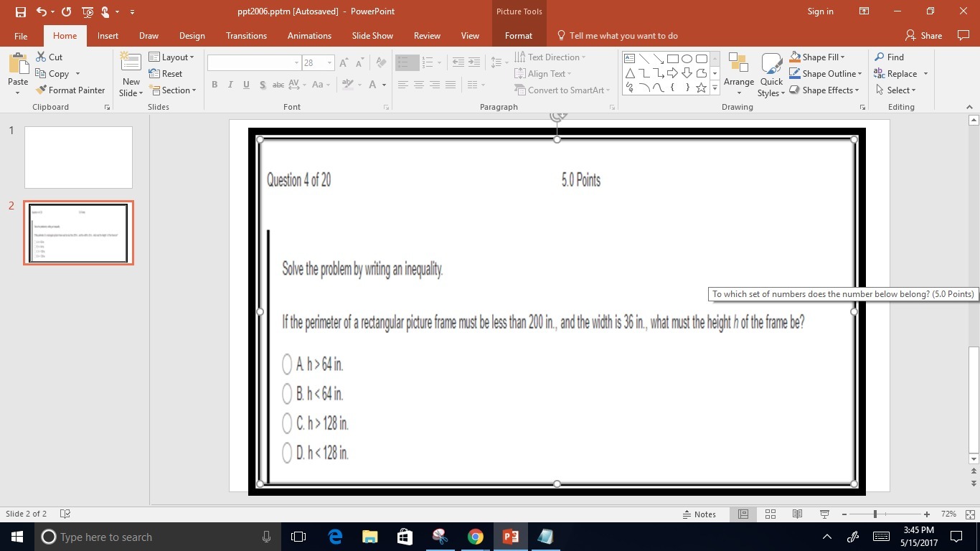Screen dimensions: 980x551
Task: Start the slide show from beginning icon
Action: [88, 11]
